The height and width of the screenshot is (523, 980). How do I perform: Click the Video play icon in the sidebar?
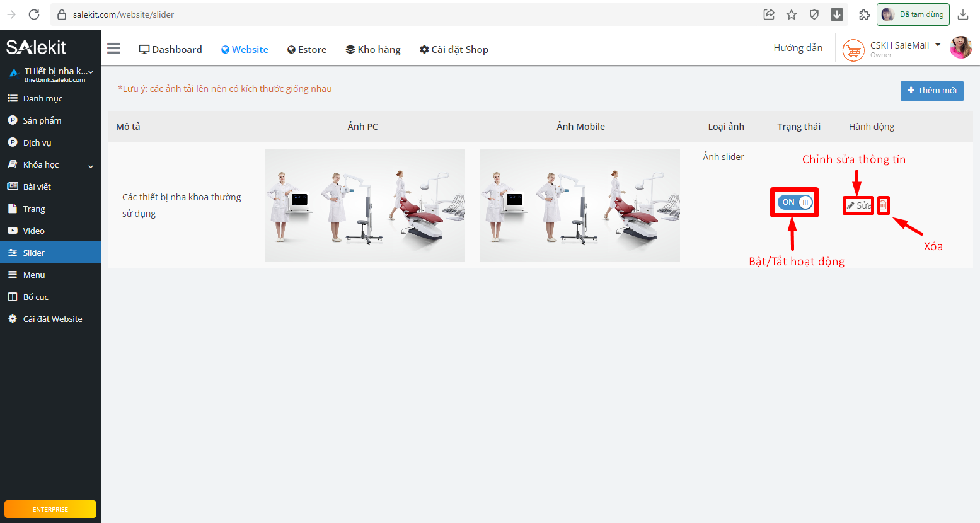[12, 231]
